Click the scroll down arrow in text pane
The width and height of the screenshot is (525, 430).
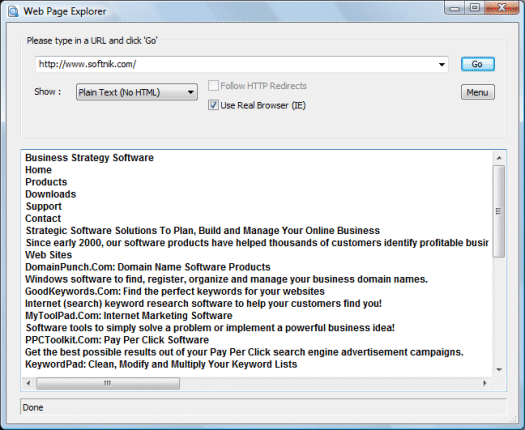coord(499,370)
